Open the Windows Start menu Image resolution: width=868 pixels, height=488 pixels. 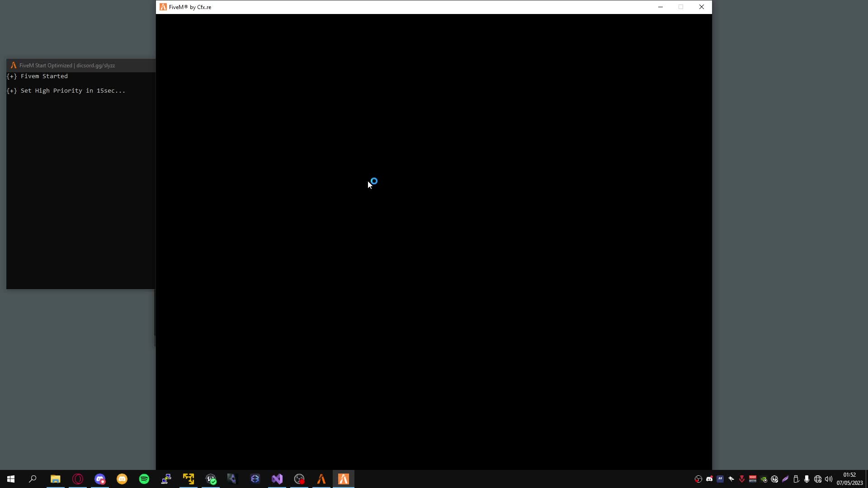(x=10, y=479)
